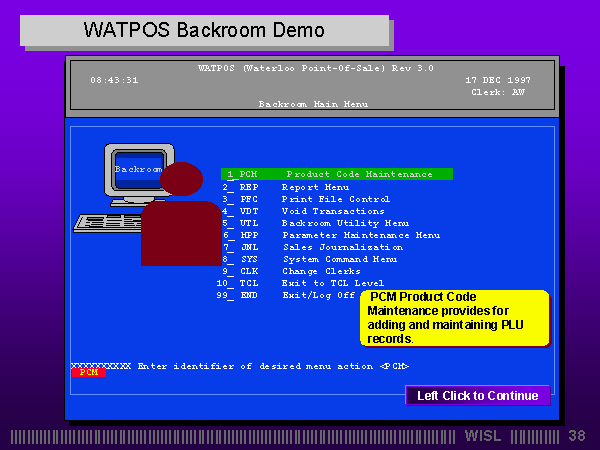Click the yellow PCM description tooltip
This screenshot has height=450, width=600.
pos(455,318)
